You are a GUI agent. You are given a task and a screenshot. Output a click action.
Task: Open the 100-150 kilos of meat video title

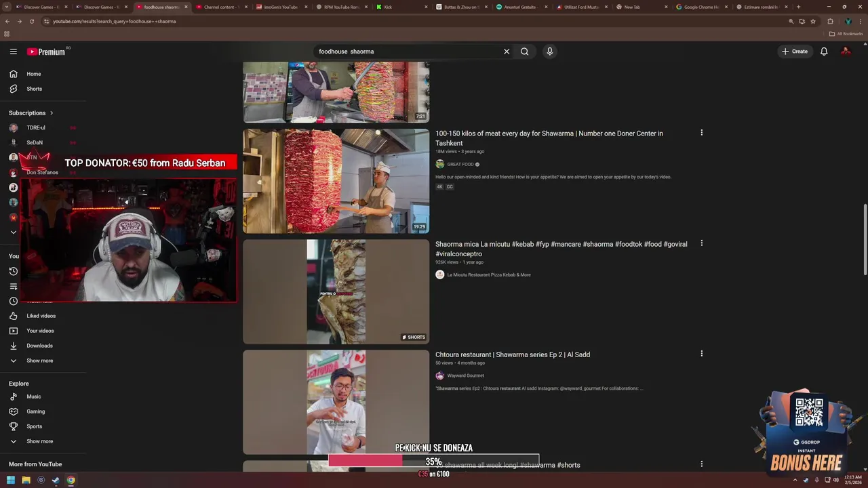click(549, 138)
